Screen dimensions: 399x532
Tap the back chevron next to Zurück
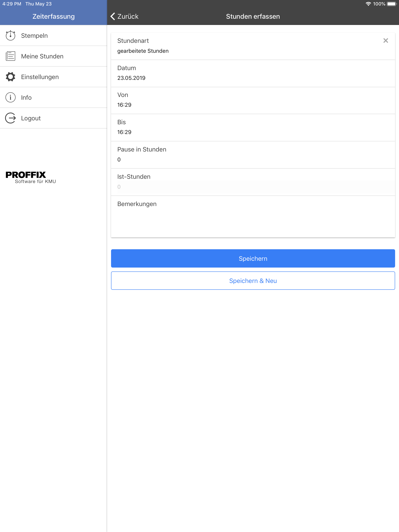113,16
